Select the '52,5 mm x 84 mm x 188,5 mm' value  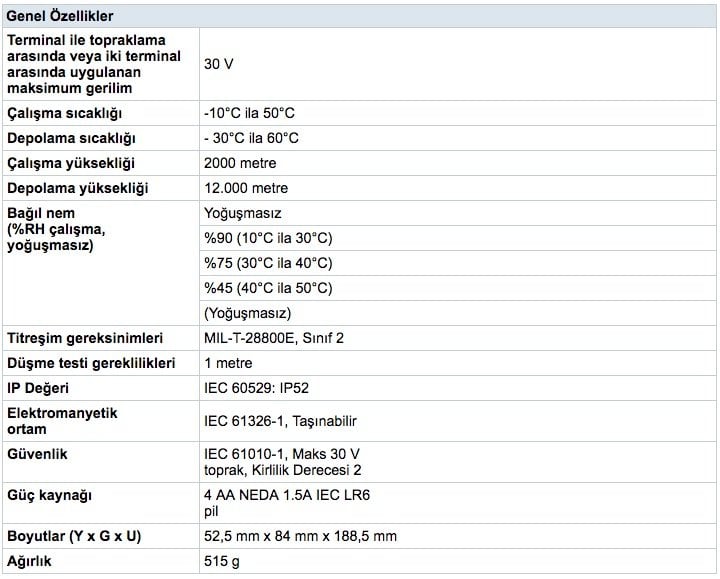300,536
